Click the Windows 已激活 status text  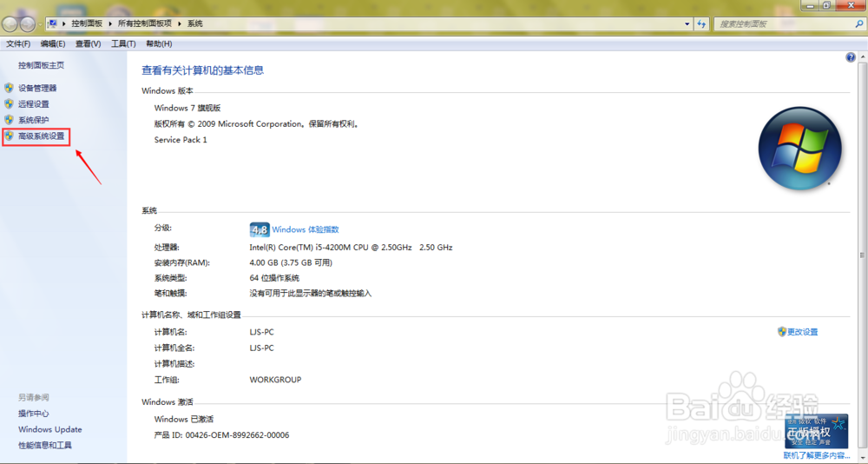tap(183, 419)
